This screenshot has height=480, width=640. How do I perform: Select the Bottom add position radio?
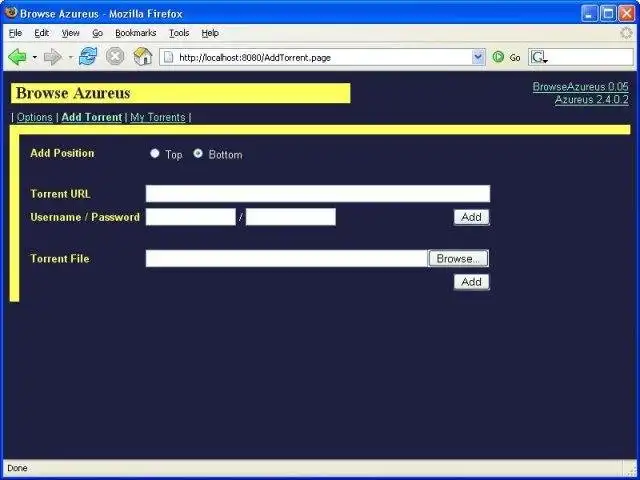[x=198, y=153]
